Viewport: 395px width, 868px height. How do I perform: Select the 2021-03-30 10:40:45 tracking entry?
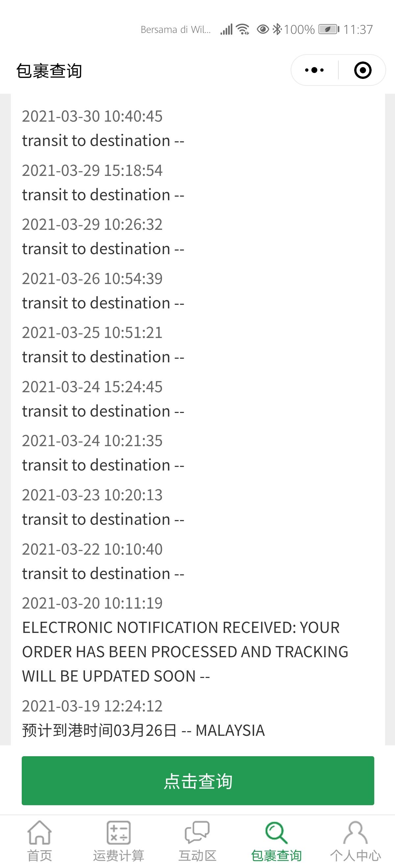click(x=198, y=128)
